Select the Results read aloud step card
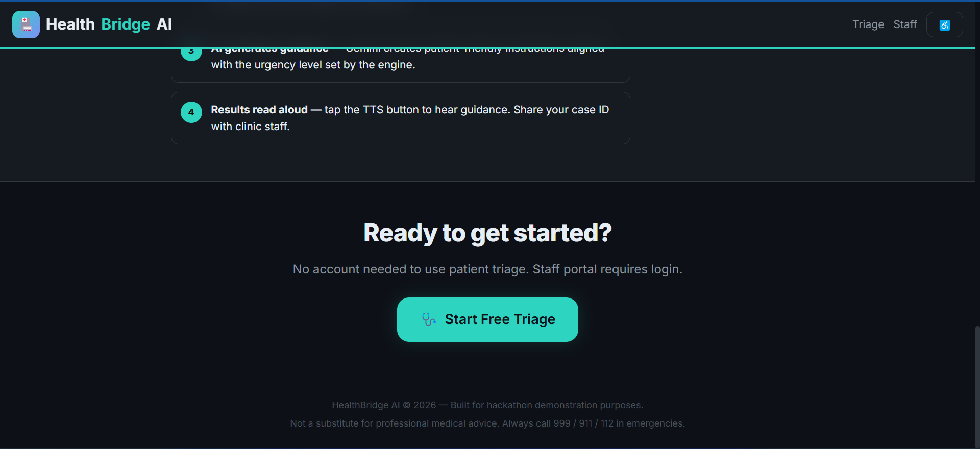Image resolution: width=980 pixels, height=449 pixels. 401,118
